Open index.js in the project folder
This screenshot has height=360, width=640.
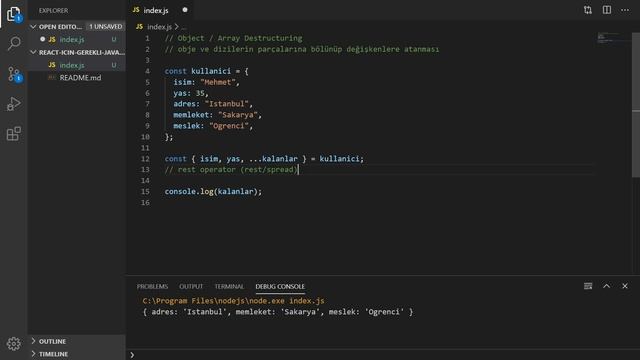(x=77, y=65)
